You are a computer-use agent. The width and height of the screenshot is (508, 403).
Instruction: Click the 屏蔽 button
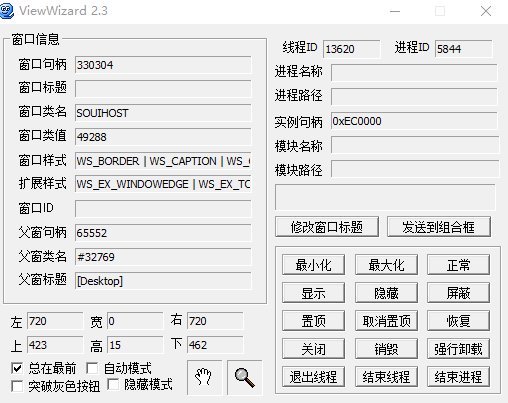[458, 293]
